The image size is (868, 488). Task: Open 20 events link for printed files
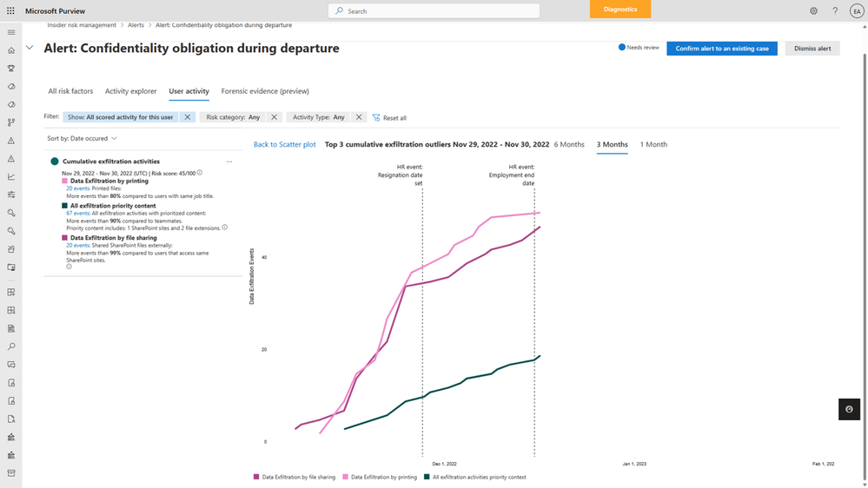click(78, 188)
